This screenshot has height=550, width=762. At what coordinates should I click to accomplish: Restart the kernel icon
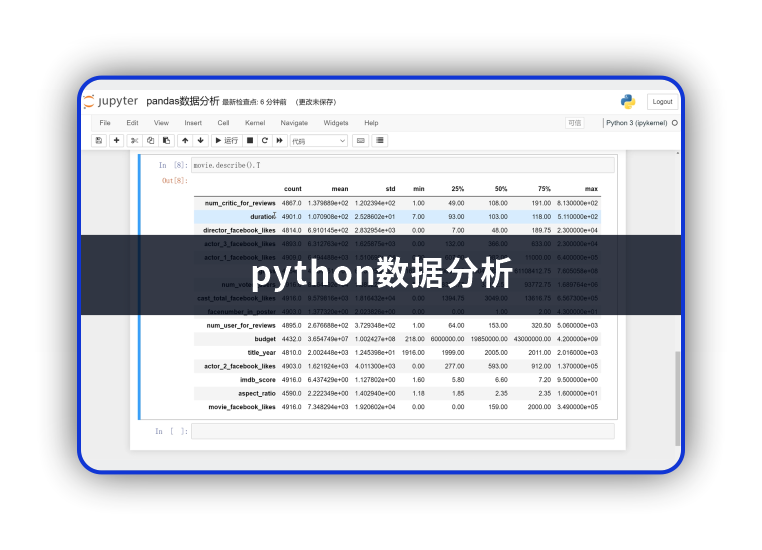point(265,141)
